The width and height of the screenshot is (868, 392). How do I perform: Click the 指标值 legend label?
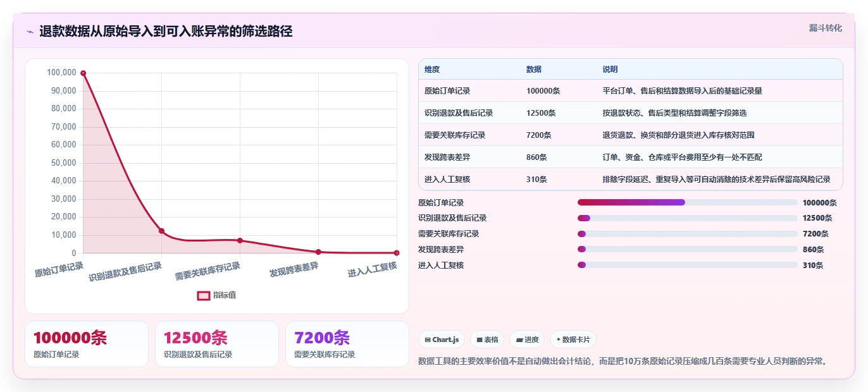(x=225, y=295)
